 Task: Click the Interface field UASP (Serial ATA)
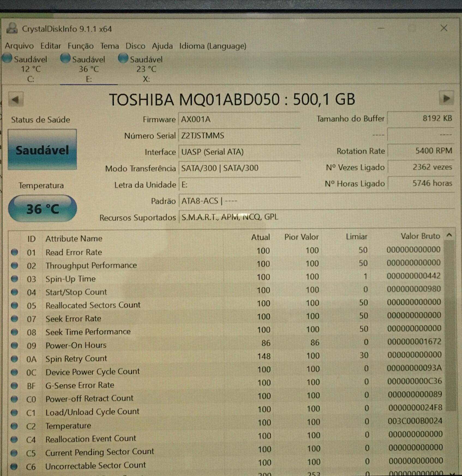coord(239,152)
